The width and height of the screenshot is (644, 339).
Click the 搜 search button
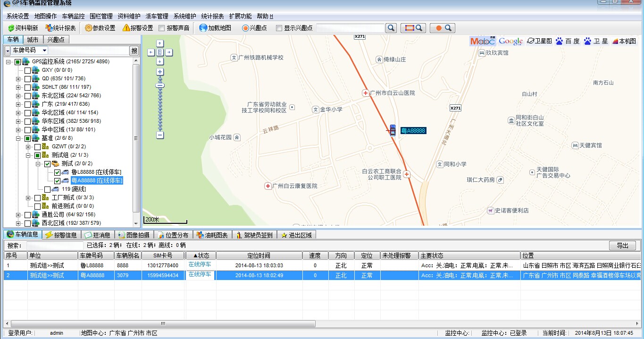(134, 51)
